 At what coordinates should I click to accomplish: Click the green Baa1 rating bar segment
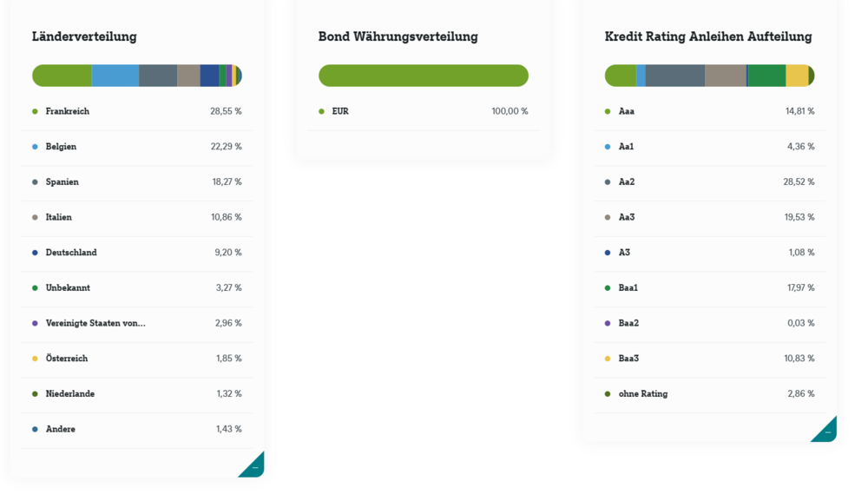(766, 76)
